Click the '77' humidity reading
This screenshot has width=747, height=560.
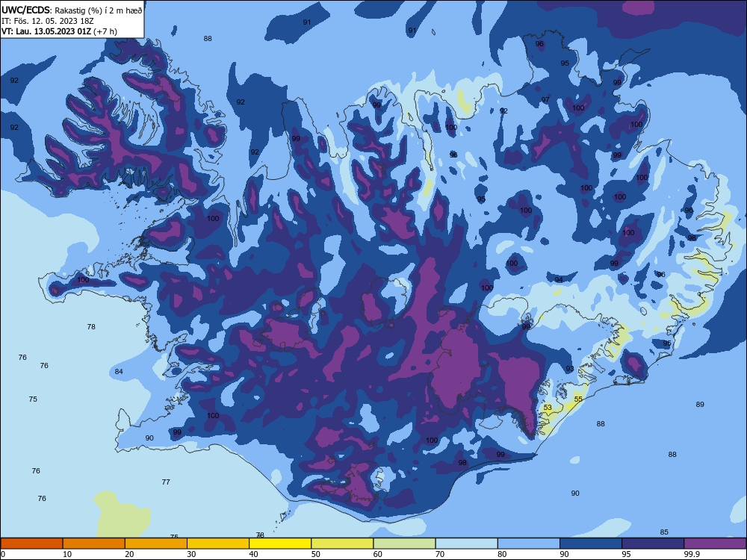[x=166, y=482]
